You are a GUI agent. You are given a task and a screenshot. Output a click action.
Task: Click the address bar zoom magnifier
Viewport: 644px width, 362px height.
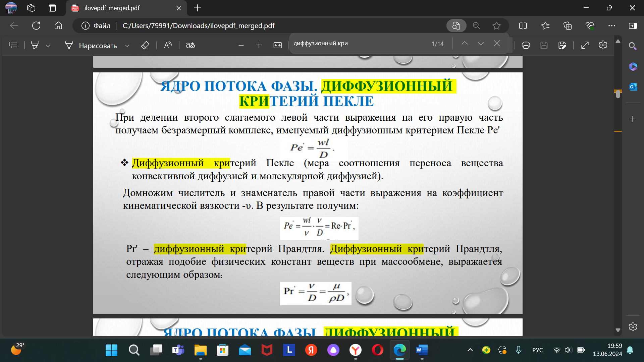coord(476,26)
